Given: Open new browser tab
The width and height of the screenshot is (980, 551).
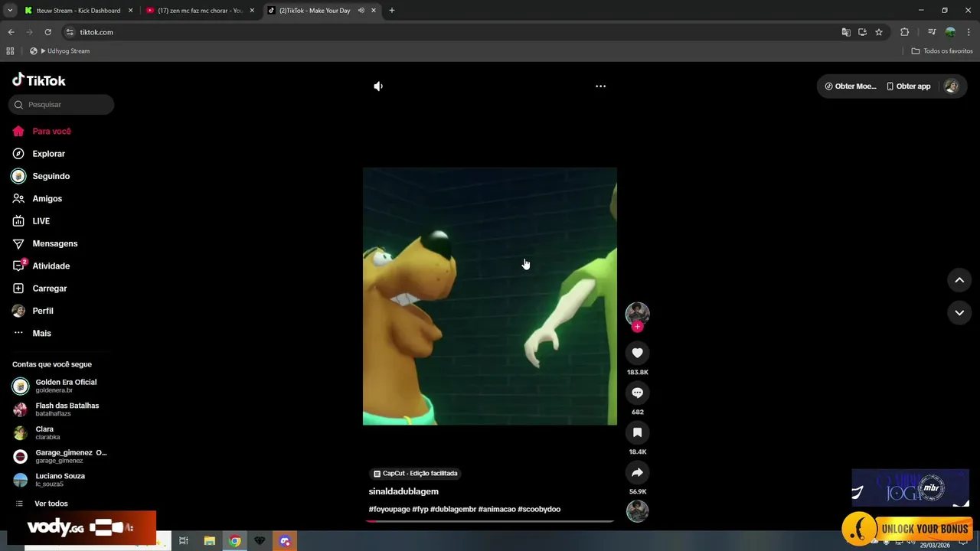Looking at the screenshot, I should click(392, 11).
